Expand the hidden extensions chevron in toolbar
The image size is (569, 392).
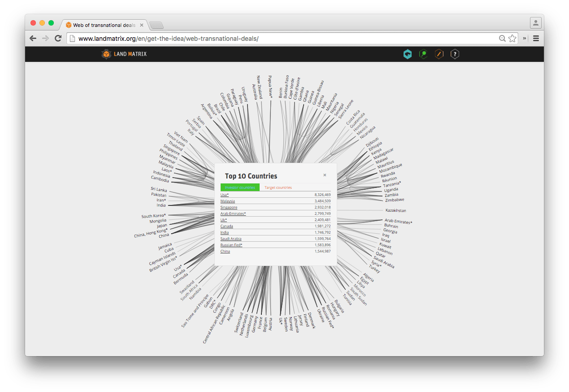click(525, 39)
